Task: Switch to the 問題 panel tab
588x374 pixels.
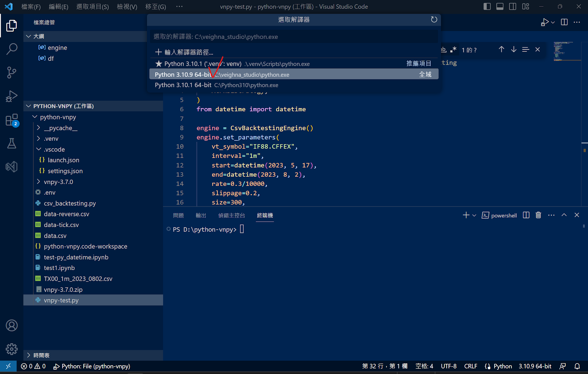Action: click(x=178, y=215)
